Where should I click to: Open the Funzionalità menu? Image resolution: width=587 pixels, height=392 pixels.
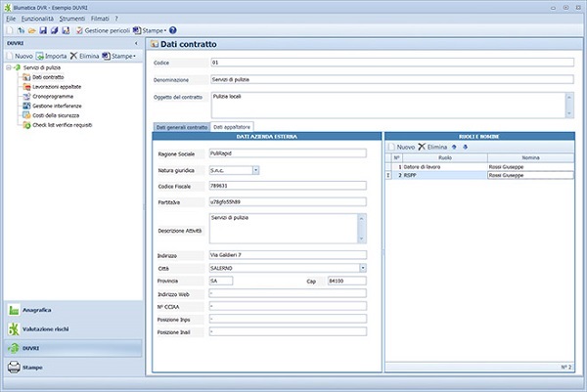[x=36, y=19]
